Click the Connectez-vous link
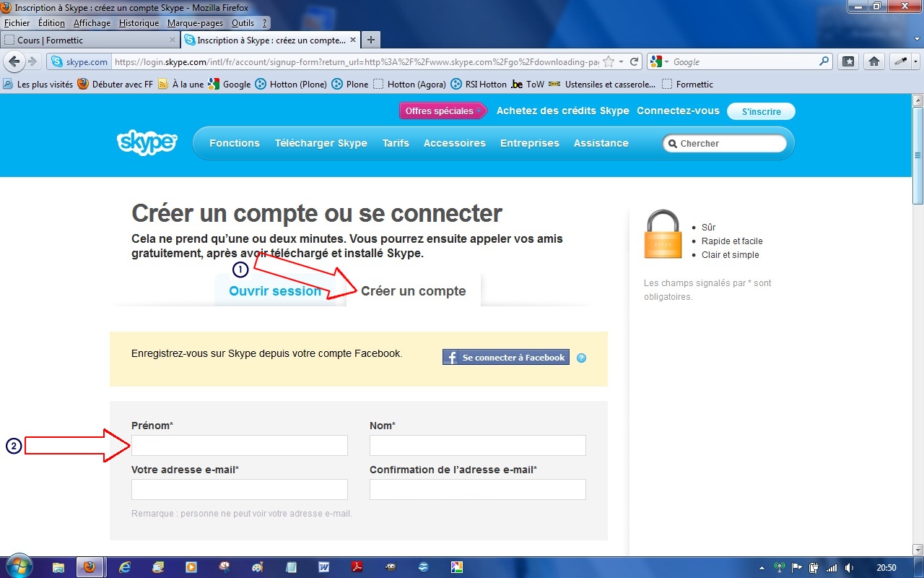 (678, 111)
